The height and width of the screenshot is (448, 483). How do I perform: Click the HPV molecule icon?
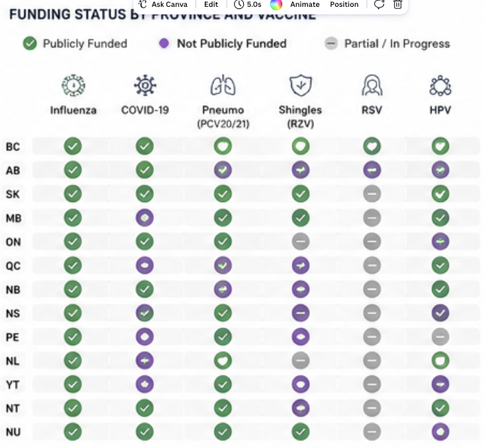(440, 85)
